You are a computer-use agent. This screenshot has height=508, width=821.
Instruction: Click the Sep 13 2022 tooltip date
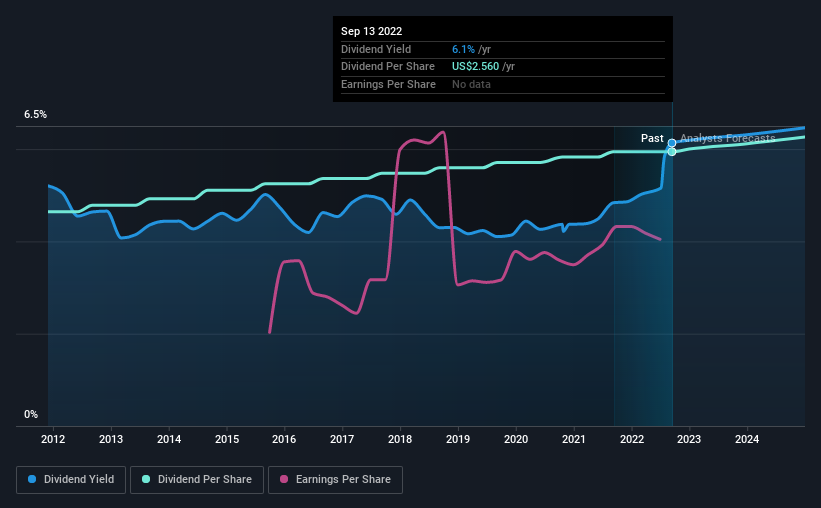[372, 31]
